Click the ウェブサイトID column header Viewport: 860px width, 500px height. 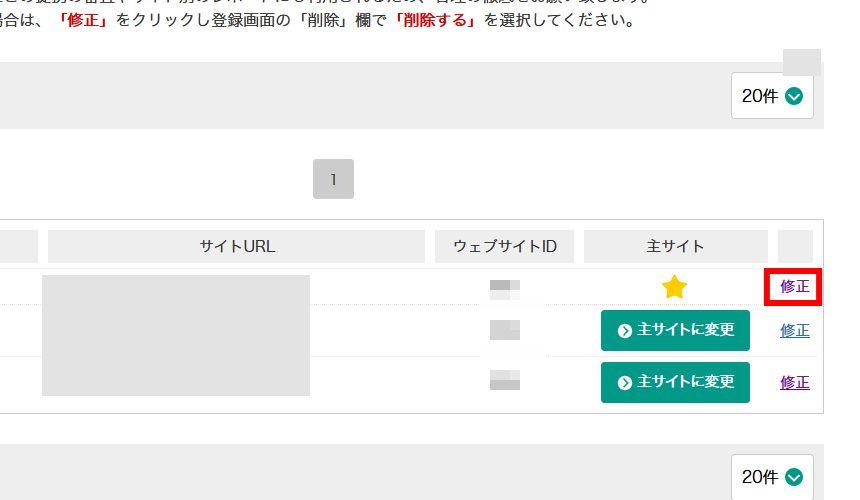(x=505, y=246)
